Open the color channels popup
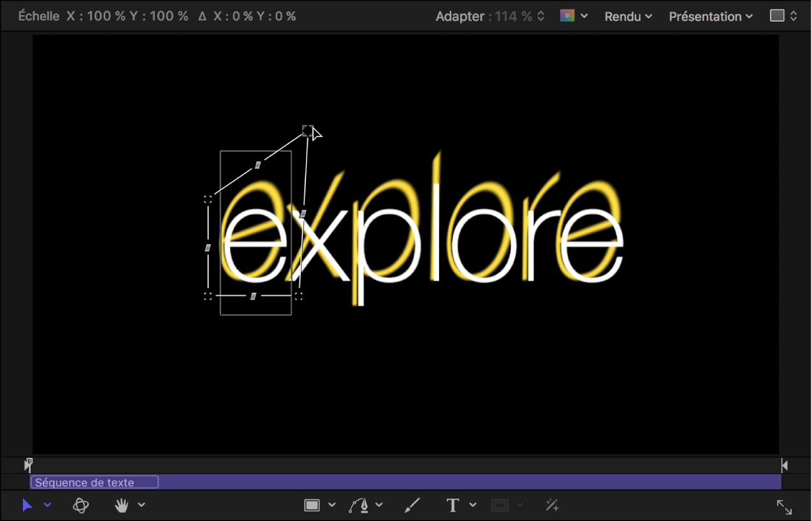812x521 pixels. (x=574, y=16)
